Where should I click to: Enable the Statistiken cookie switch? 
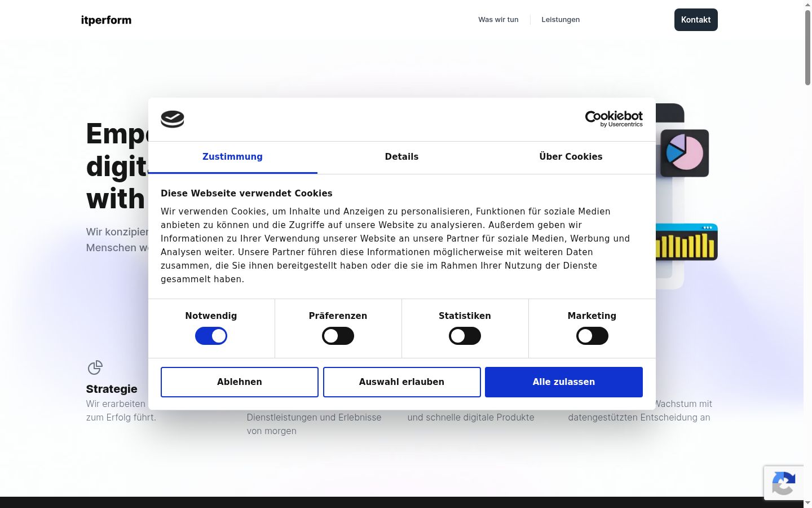coord(465,336)
